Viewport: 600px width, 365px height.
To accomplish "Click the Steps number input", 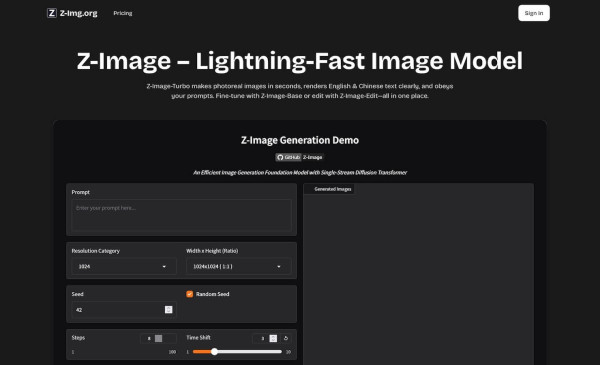I will pyautogui.click(x=158, y=338).
